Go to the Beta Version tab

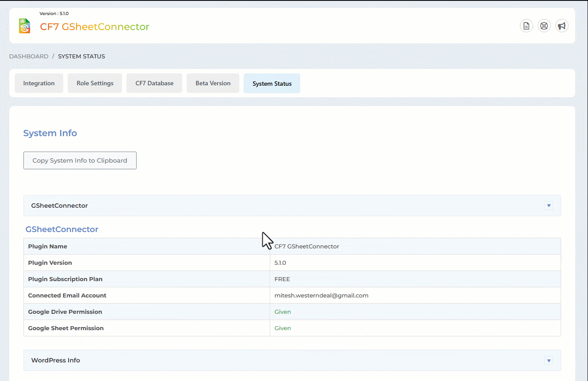pyautogui.click(x=213, y=83)
